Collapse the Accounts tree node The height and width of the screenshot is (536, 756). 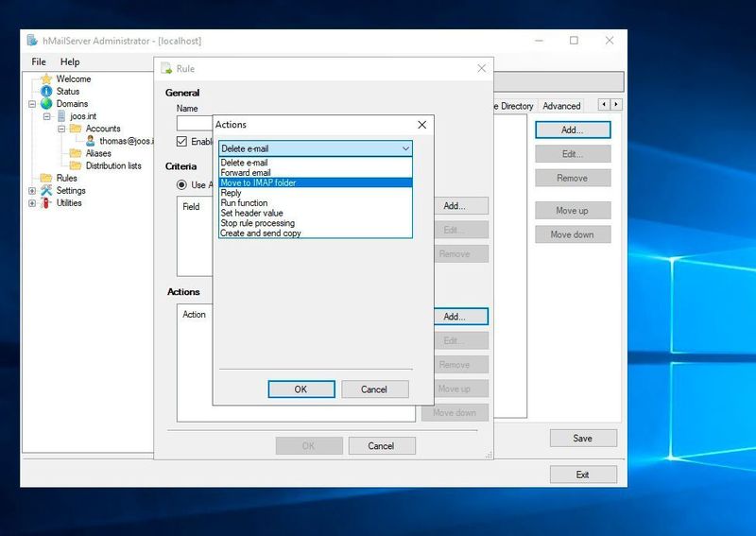(x=61, y=129)
